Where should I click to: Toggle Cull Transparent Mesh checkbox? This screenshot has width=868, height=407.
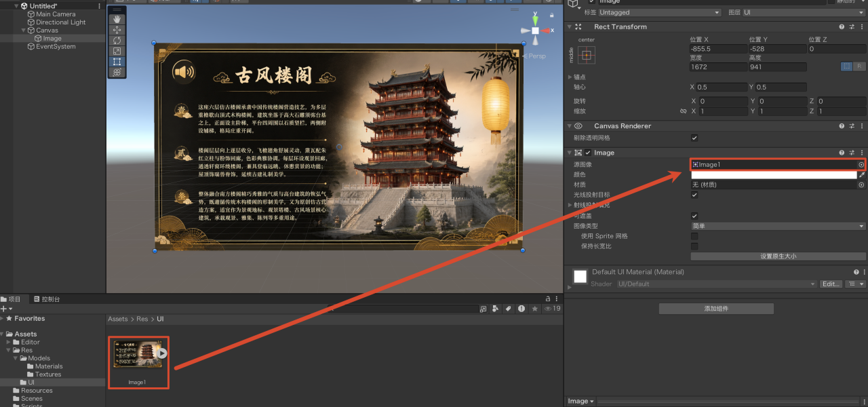[x=694, y=138]
